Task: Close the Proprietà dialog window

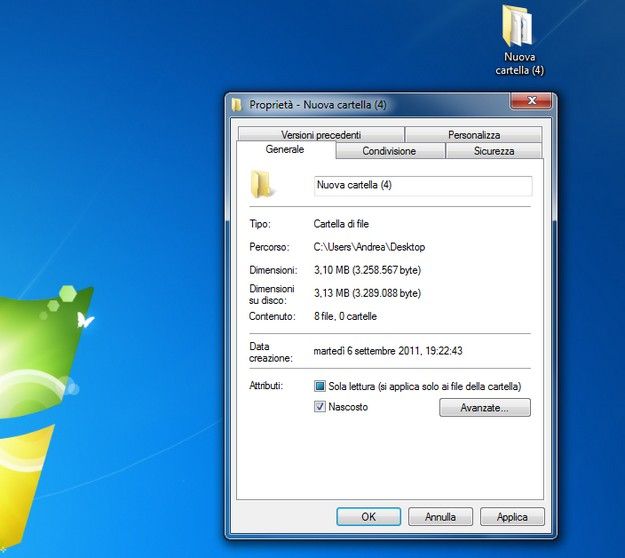Action: click(531, 100)
